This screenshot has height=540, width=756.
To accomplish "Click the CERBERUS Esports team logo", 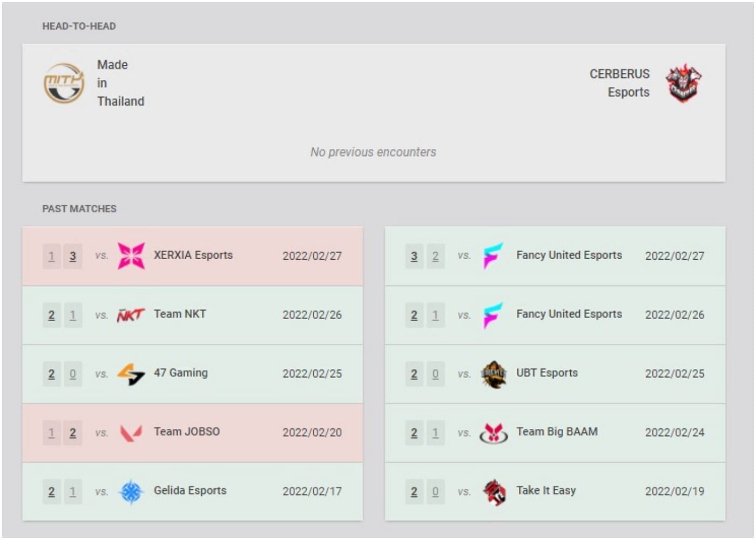I will [x=684, y=83].
